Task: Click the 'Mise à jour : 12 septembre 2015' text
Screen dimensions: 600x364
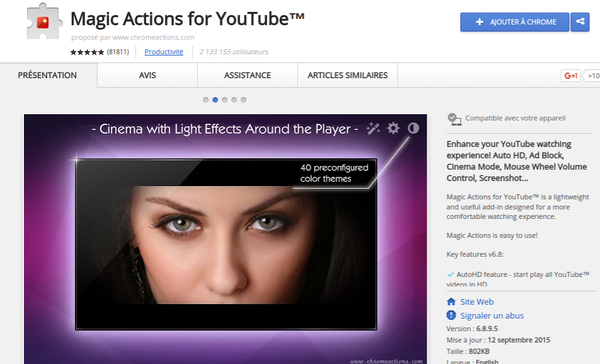Action: pyautogui.click(x=498, y=340)
